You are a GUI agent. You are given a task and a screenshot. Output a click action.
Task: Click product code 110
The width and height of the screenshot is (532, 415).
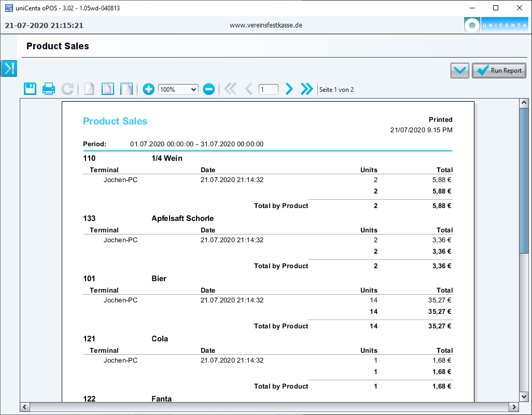pos(89,158)
